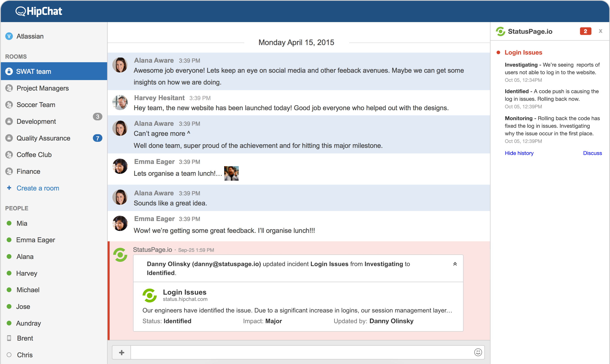Click the Atlassian globe icon in sidebar
The image size is (610, 364).
(9, 36)
